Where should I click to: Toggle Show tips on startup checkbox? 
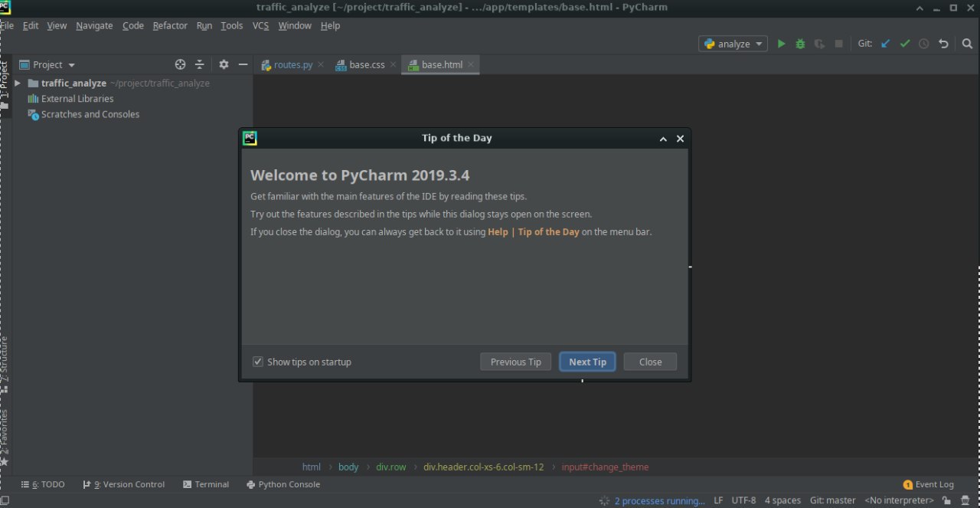258,362
